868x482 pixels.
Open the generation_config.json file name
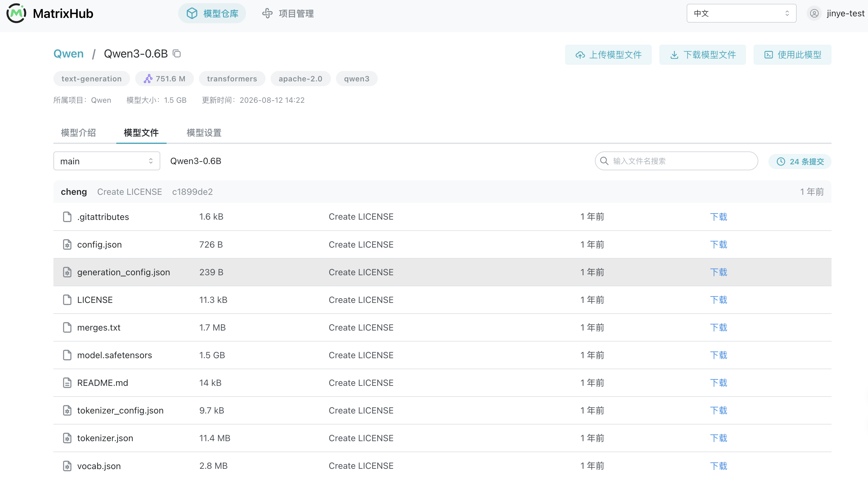123,272
